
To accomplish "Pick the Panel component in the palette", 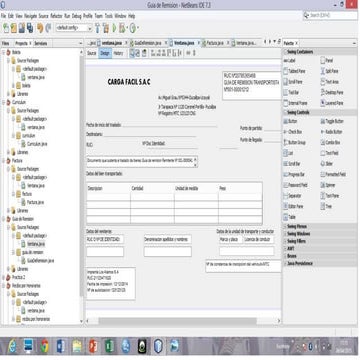I will tap(326, 61).
